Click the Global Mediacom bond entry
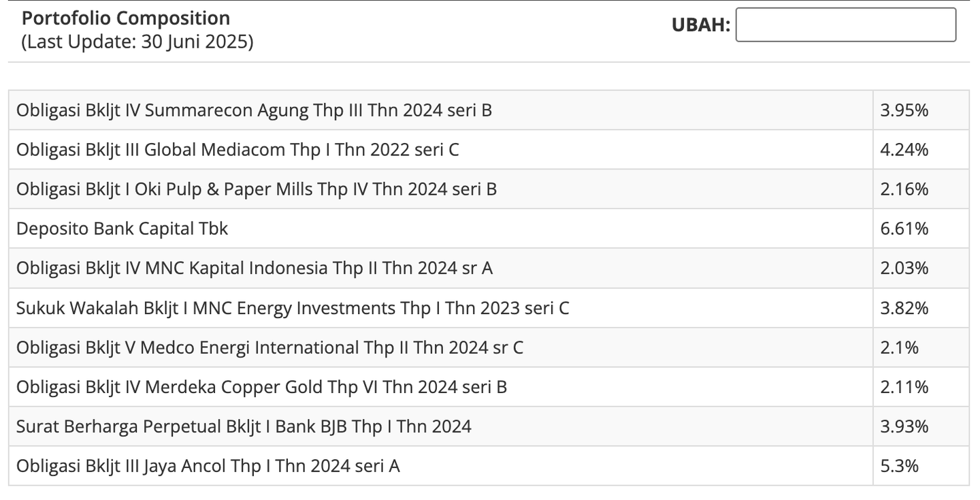 tap(238, 150)
